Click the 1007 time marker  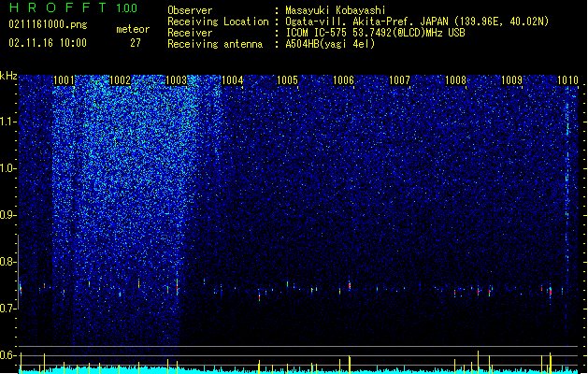[x=400, y=80]
